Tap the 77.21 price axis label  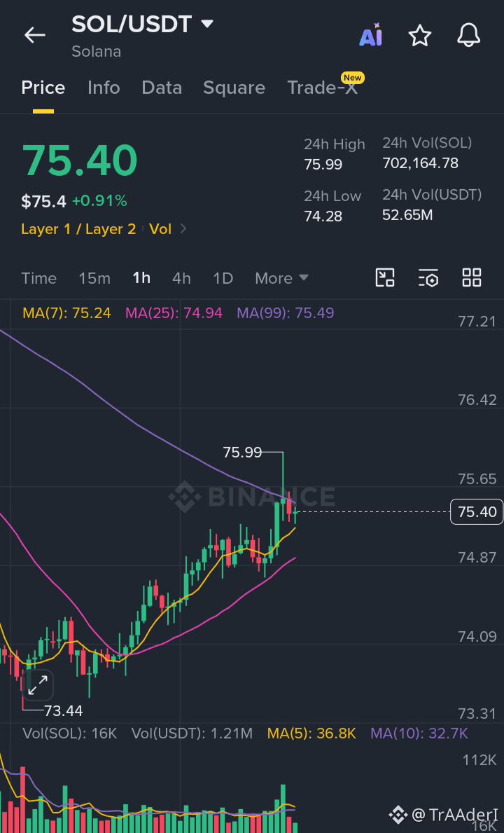coord(477,321)
